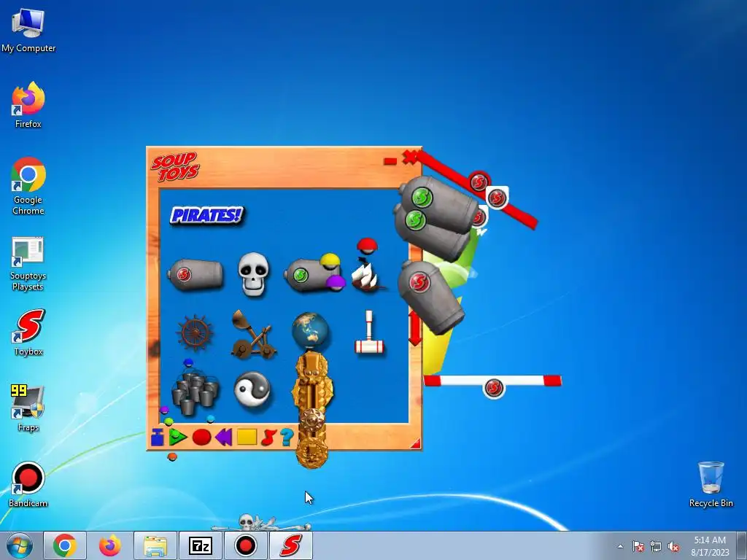Viewport: 747px width, 560px height.
Task: Pick the ship's steering wheel toy
Action: point(195,332)
